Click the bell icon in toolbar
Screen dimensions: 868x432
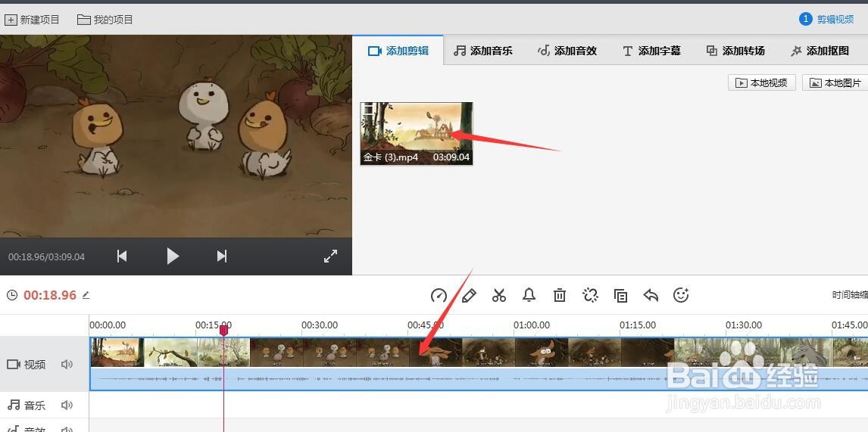pos(529,295)
